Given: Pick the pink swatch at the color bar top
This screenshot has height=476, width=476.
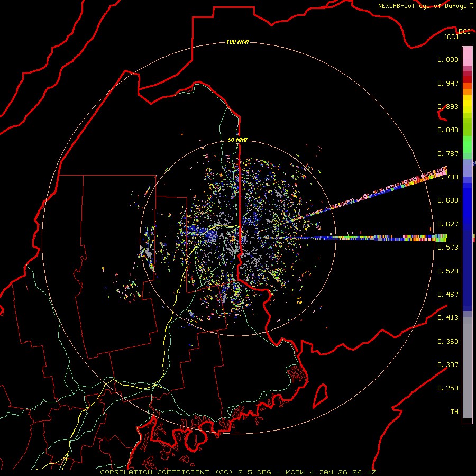Looking at the screenshot, I should tap(467, 57).
